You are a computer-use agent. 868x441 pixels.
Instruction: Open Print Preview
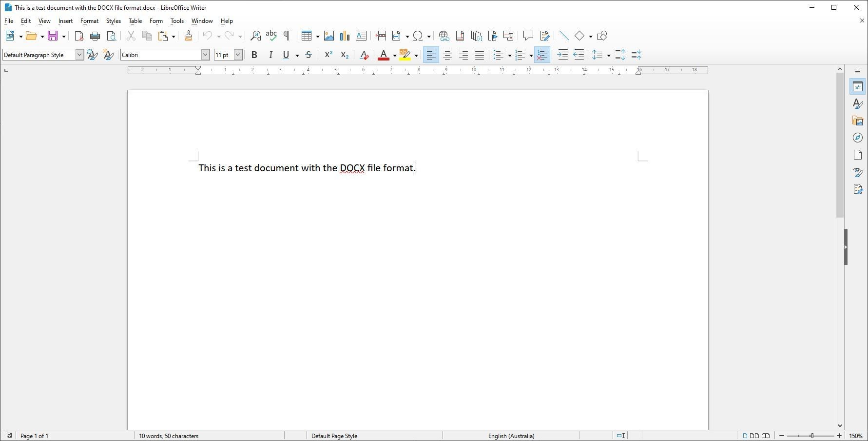click(x=112, y=36)
